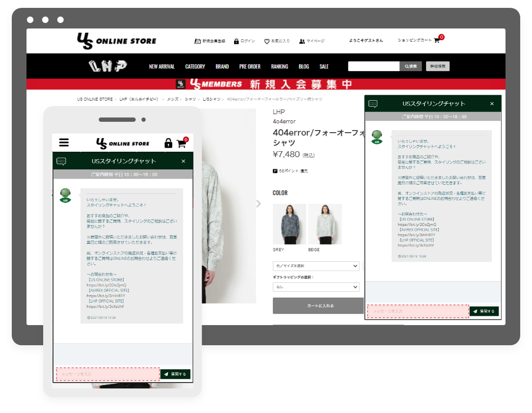This screenshot has height=413, width=532.
Task: Click the LHP brand logo
Action: click(108, 66)
